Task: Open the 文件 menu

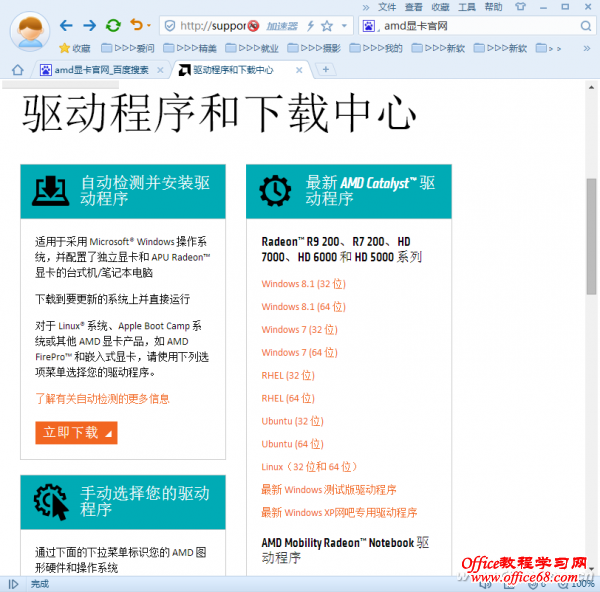Action: (x=387, y=7)
